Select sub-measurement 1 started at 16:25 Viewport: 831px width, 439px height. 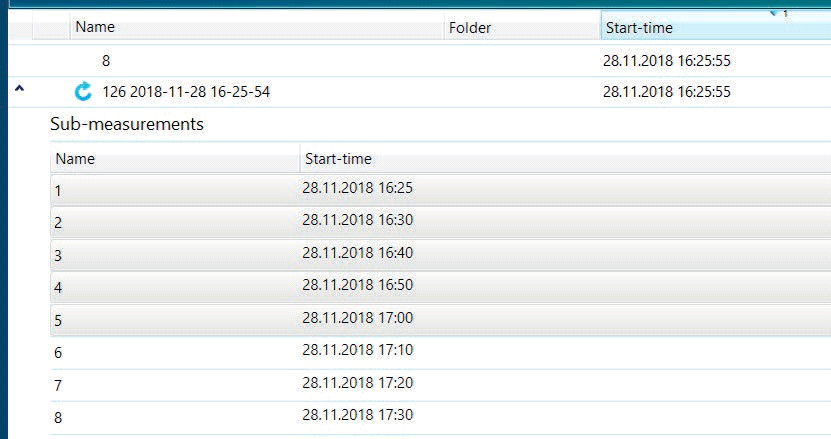click(58, 190)
